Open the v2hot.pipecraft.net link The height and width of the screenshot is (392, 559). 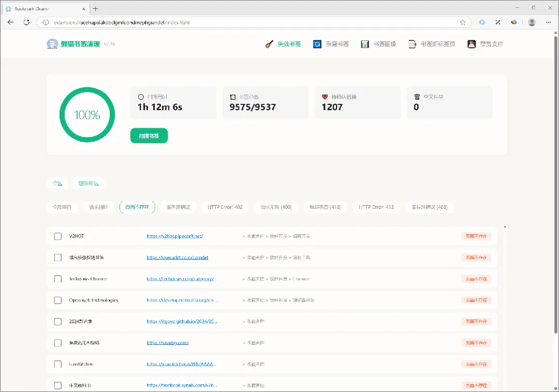[175, 236]
